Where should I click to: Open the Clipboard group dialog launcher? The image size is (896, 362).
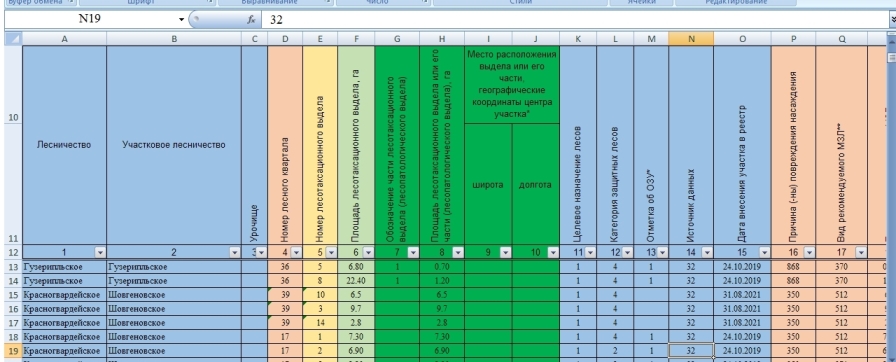[x=71, y=2]
